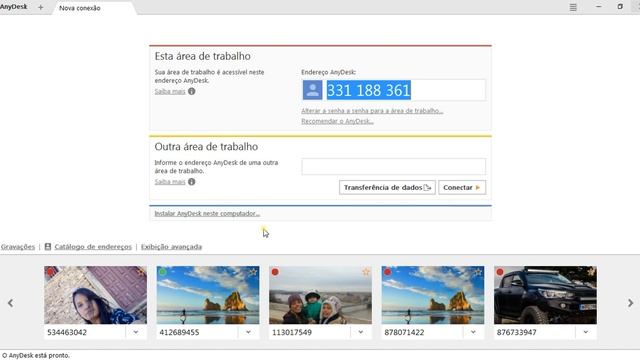Go to next recent sessions with right arrow
Screen dimensions: 640x360
pos(631,303)
